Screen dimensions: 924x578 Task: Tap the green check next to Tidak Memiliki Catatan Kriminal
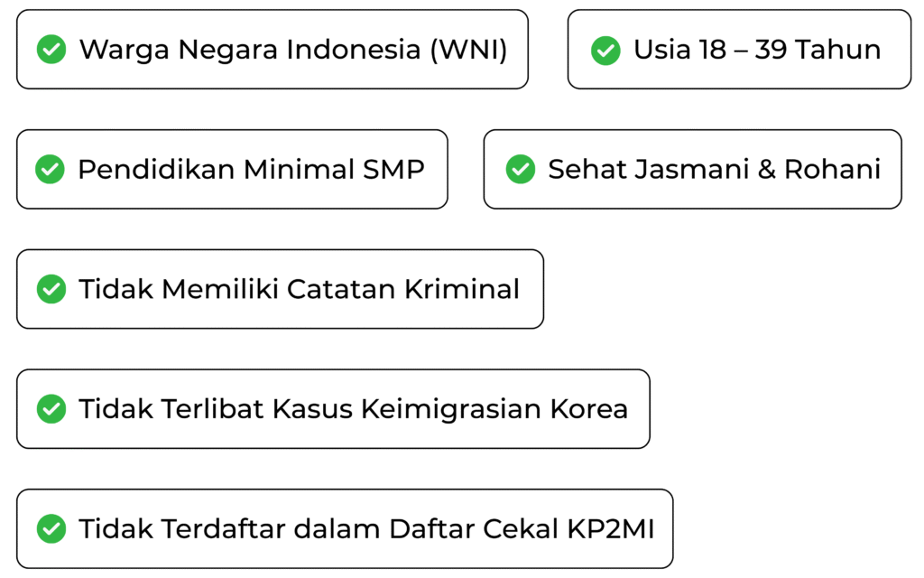point(51,289)
